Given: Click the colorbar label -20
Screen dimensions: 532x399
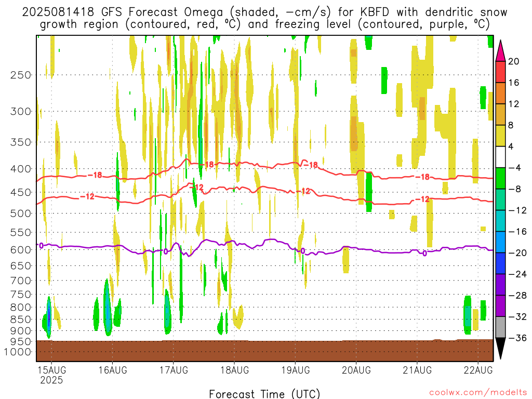Looking at the screenshot, I should click(517, 253).
